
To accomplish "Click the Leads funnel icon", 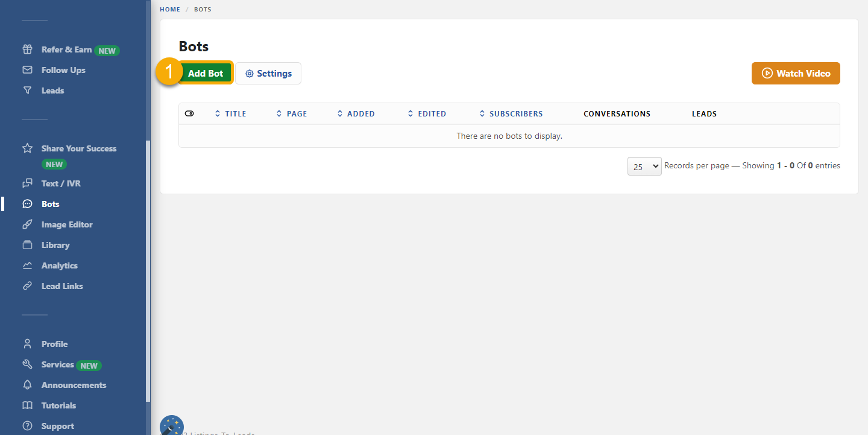I will pyautogui.click(x=27, y=90).
